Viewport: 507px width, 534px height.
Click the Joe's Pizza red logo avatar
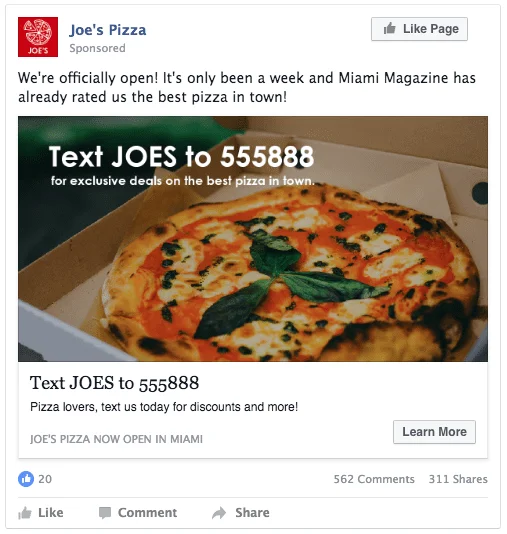[x=38, y=37]
